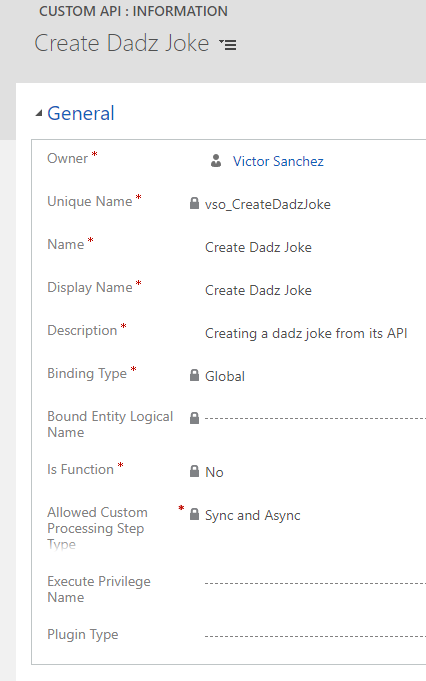Click the empty Execute Privilege Name field
Screen dimensions: 426x681
pyautogui.click(x=315, y=583)
